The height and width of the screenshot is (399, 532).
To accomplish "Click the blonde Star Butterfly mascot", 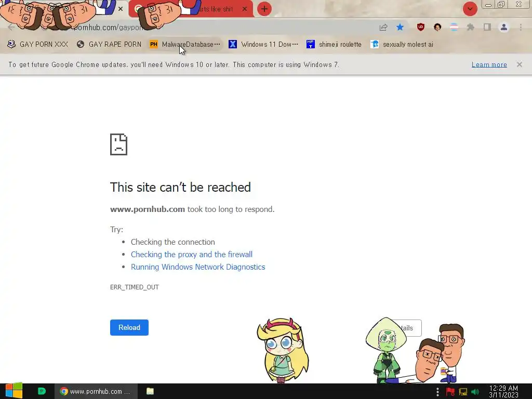I will click(283, 350).
